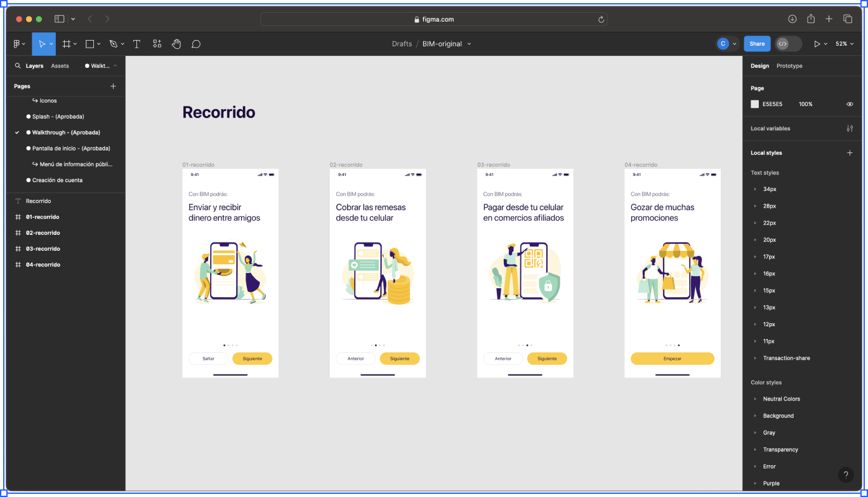Open the help question mark button
Viewport: 868px width, 497px height.
tap(846, 474)
